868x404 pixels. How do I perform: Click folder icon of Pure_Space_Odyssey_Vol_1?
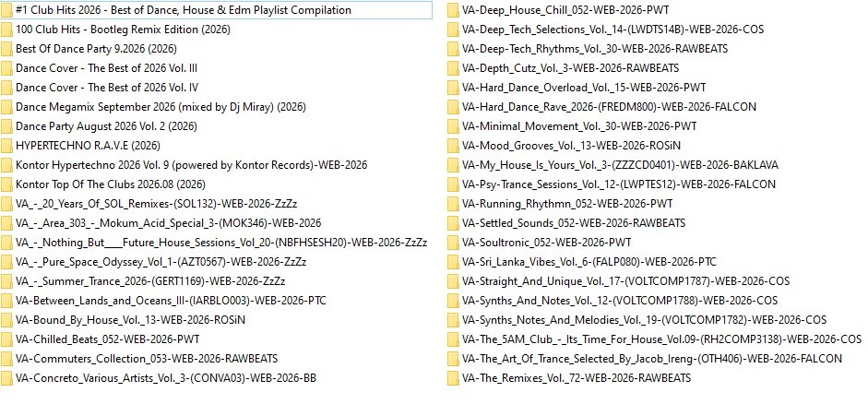[x=6, y=262]
